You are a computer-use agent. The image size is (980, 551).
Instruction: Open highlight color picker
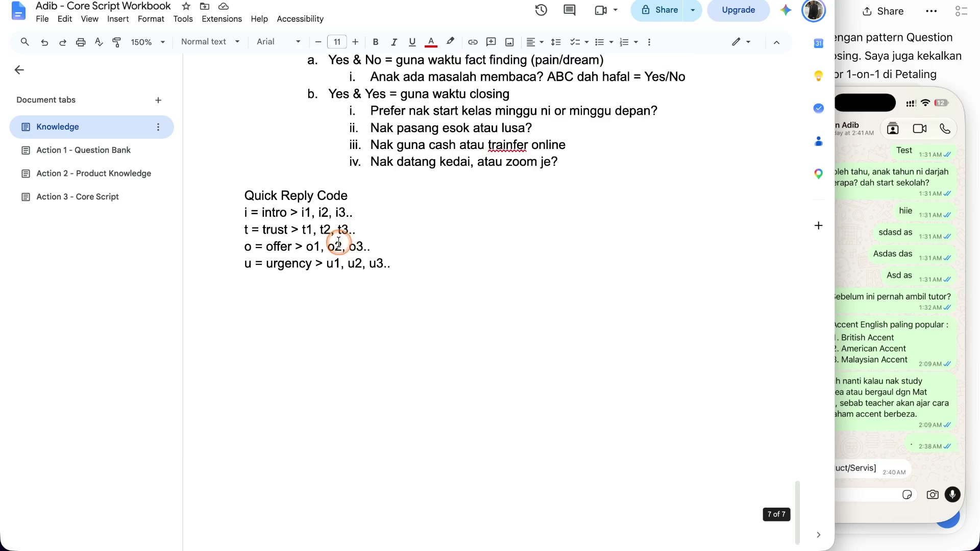point(450,42)
